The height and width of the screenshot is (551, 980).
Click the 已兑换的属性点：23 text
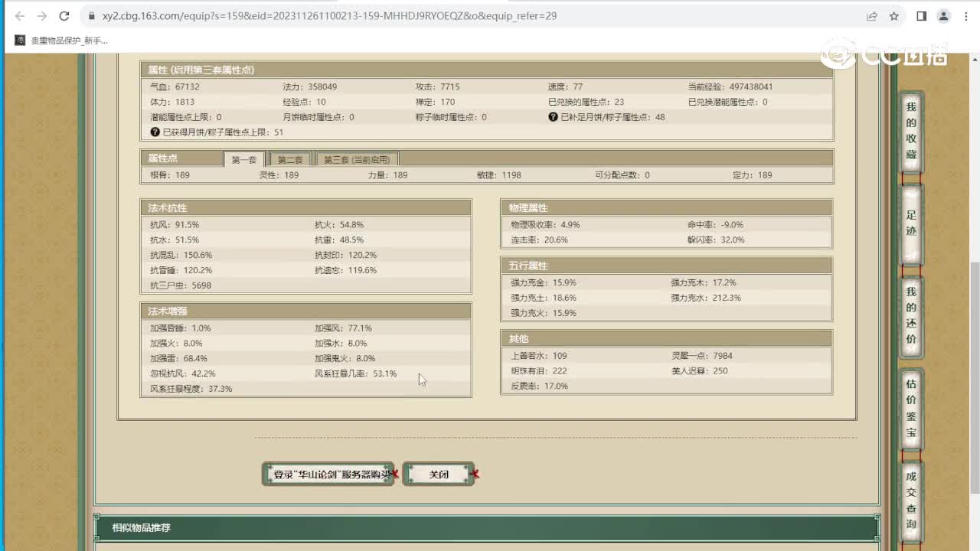click(586, 102)
